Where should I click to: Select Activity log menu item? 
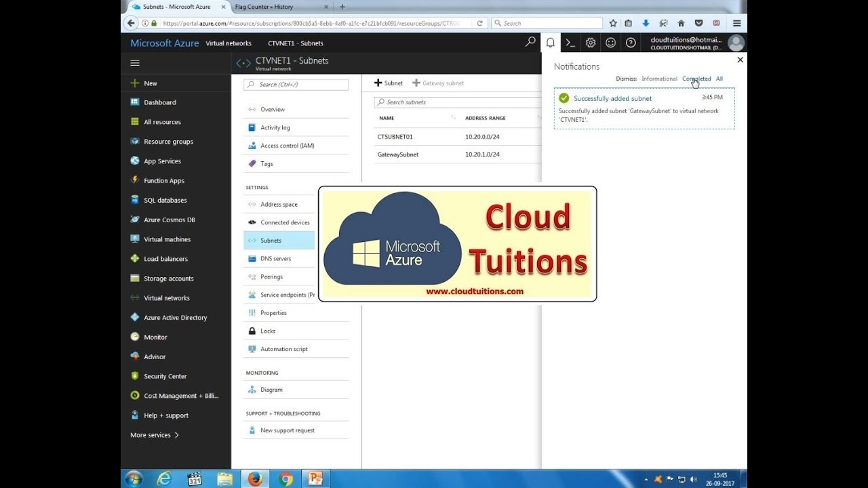click(x=275, y=127)
